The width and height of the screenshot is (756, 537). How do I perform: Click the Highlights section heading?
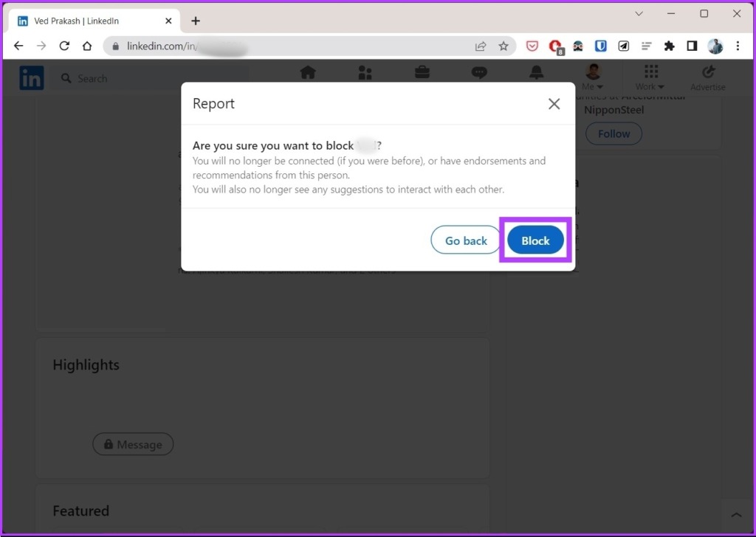[x=86, y=365]
